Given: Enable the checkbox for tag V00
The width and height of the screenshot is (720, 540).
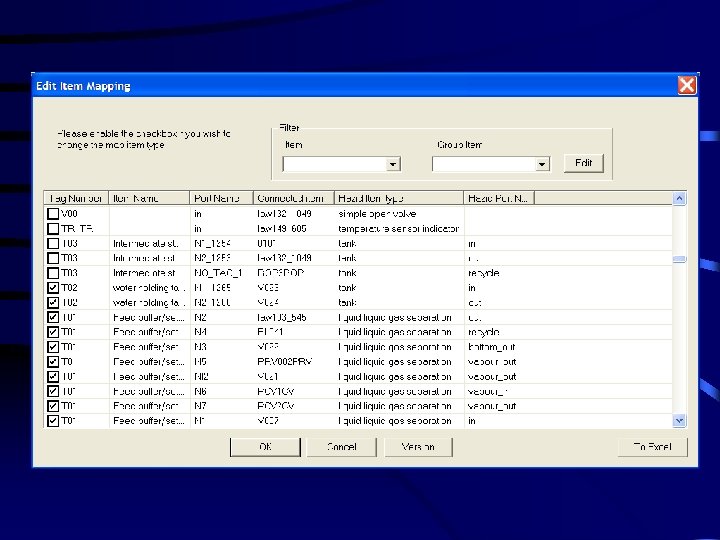Looking at the screenshot, I should [x=53, y=214].
